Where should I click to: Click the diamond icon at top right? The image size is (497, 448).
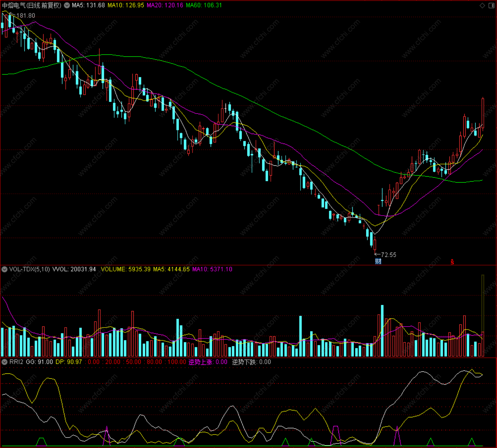pos(482,5)
